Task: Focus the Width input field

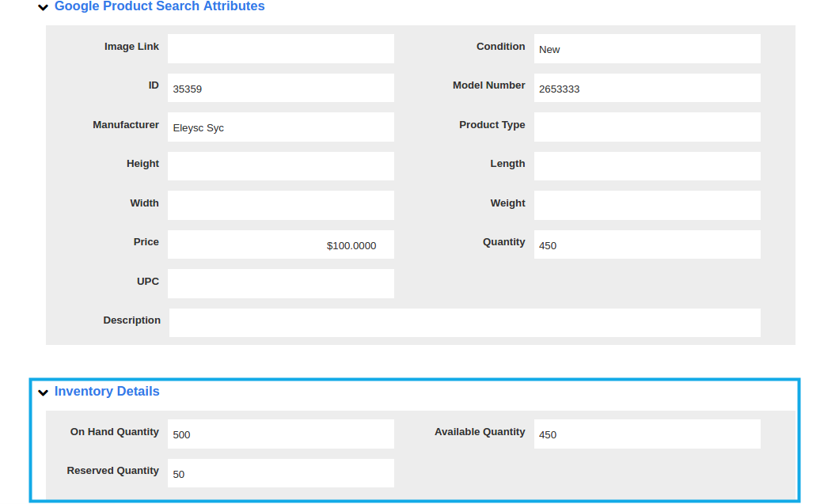Action: pos(280,205)
